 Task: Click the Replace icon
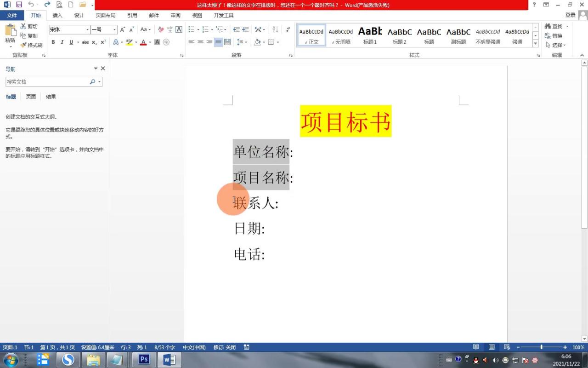(556, 35)
